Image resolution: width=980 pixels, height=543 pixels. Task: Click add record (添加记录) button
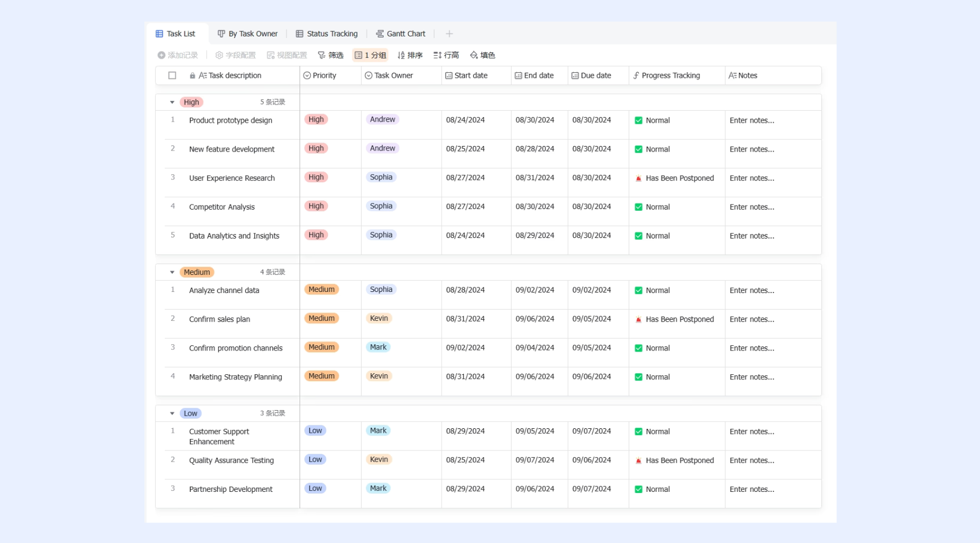pos(177,55)
